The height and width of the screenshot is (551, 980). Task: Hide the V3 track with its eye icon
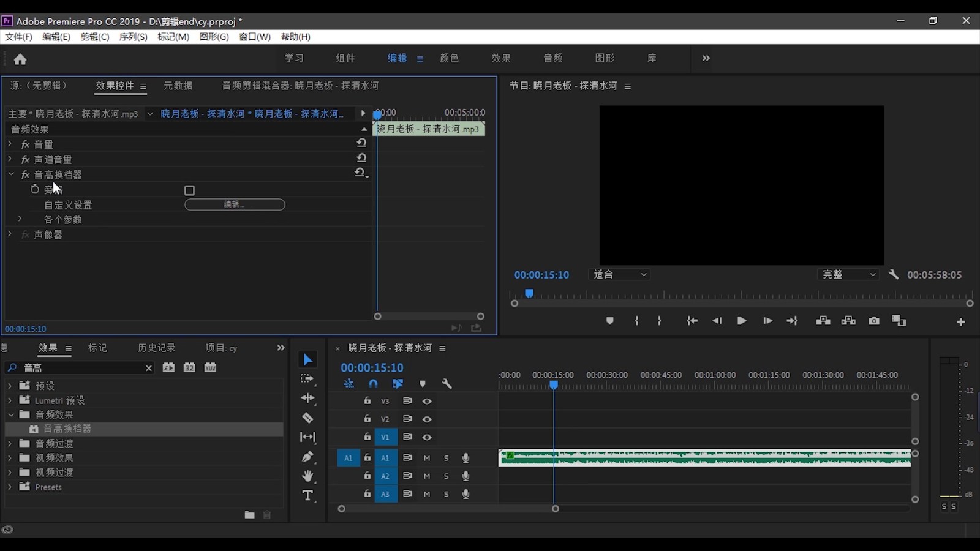click(x=427, y=402)
